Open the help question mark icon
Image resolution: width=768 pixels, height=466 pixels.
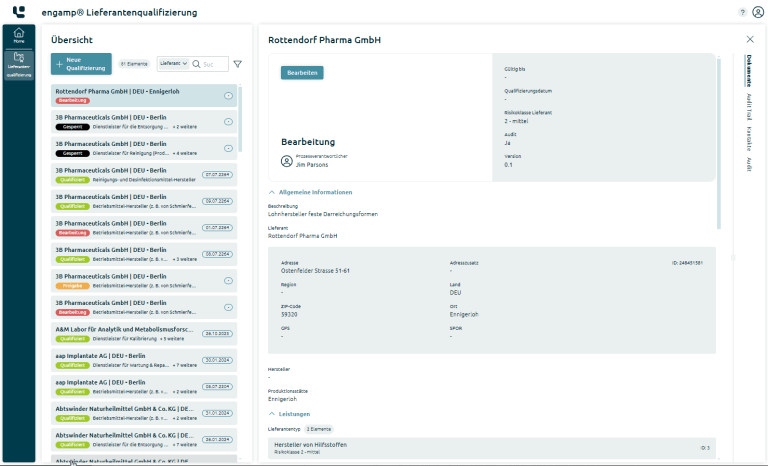[x=743, y=12]
